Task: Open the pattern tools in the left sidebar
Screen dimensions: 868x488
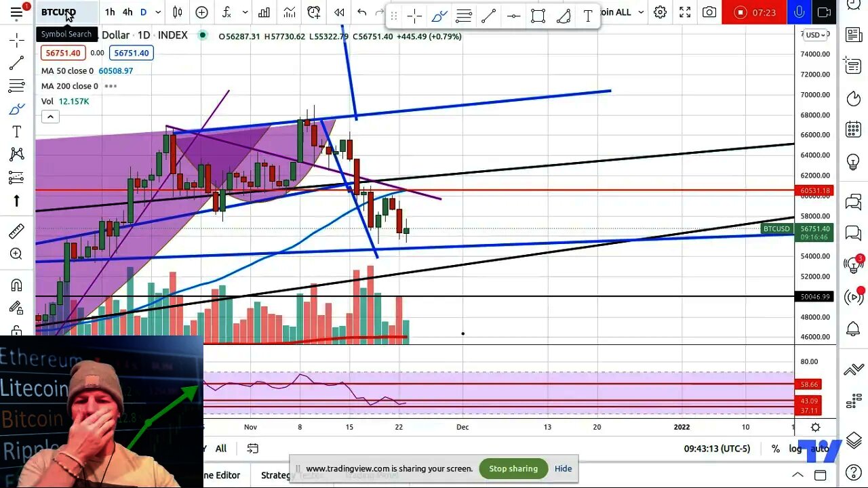Action: point(16,155)
